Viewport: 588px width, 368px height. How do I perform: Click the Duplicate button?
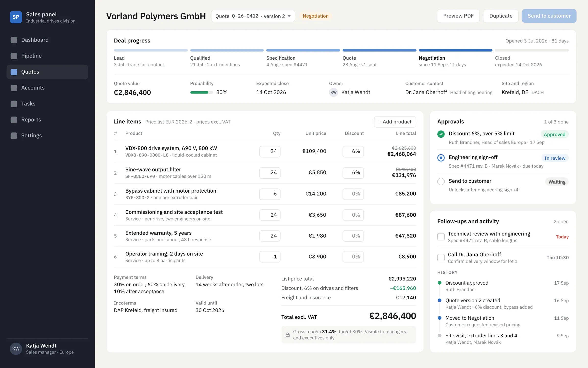[x=501, y=16]
